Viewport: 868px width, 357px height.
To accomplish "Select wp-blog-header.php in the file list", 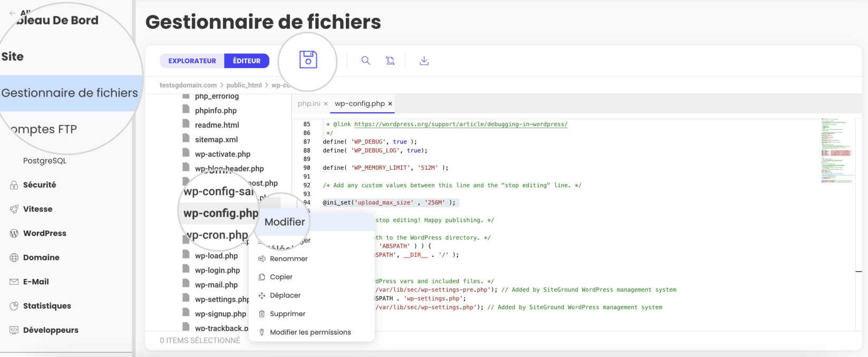I will (x=229, y=169).
